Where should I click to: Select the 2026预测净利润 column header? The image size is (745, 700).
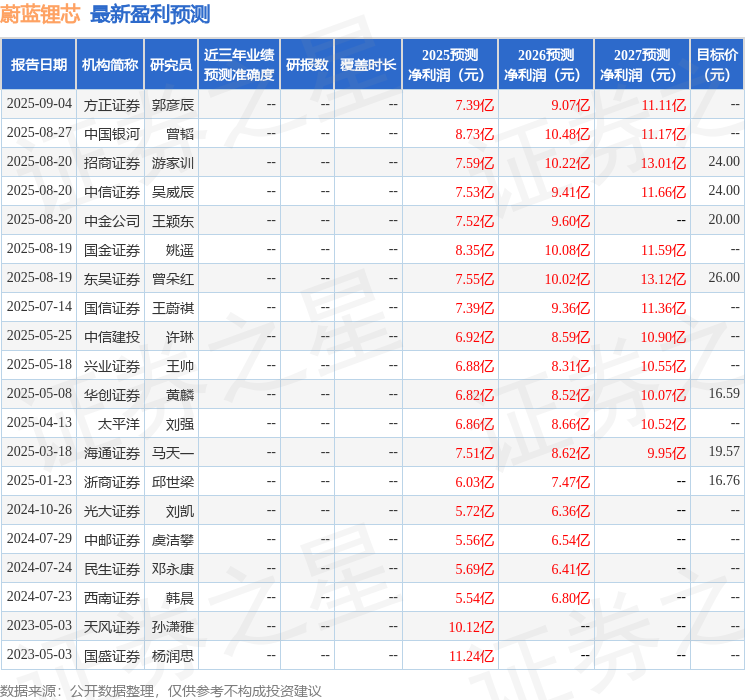coord(546,65)
